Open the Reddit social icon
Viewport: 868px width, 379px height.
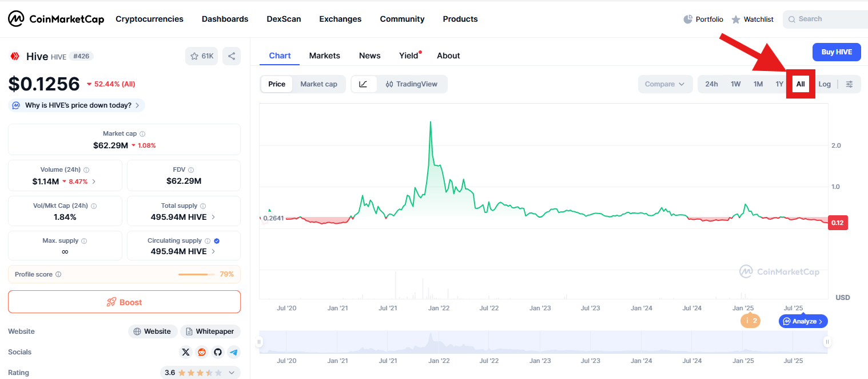tap(201, 352)
